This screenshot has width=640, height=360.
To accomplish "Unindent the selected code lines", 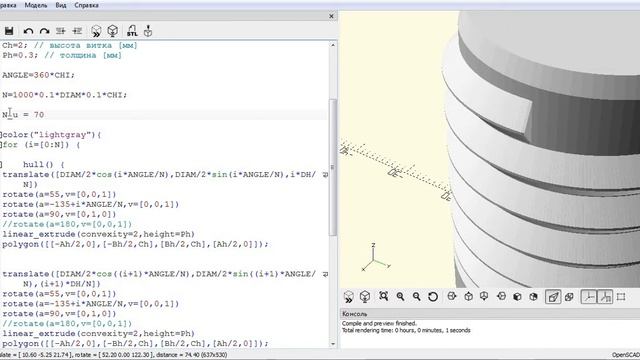I will click(61, 31).
